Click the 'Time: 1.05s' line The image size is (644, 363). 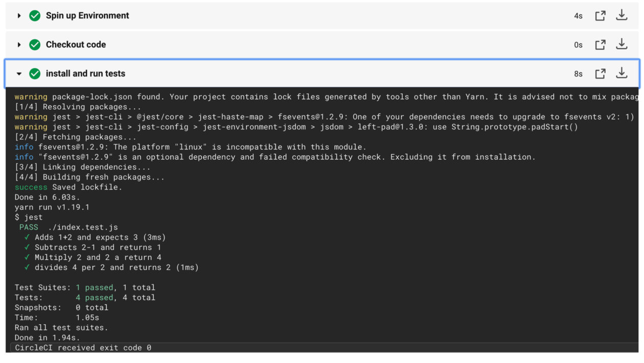pyautogui.click(x=57, y=318)
